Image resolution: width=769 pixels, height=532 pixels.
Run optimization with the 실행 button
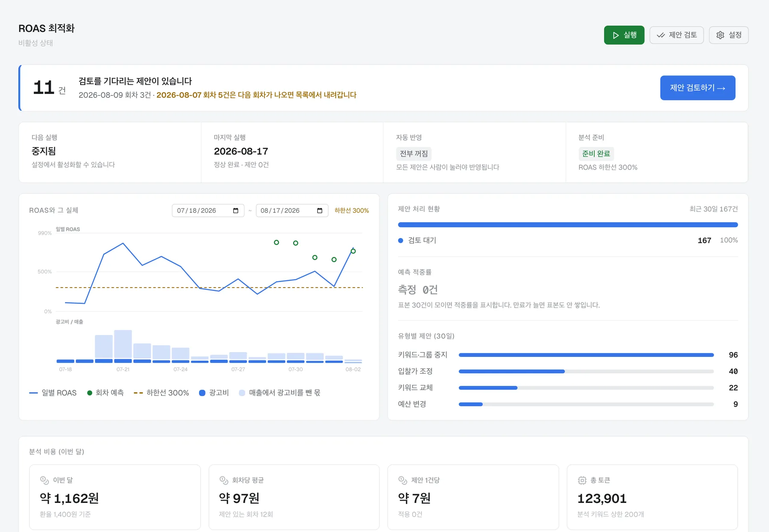point(624,35)
